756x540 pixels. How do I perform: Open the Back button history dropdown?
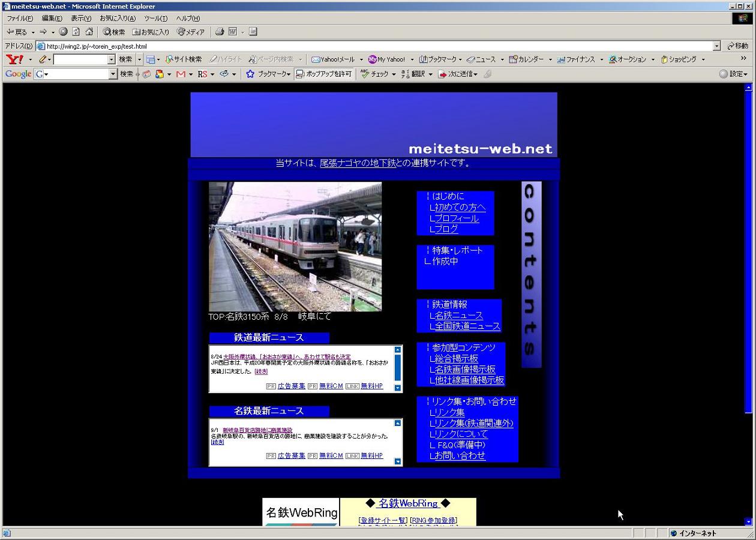33,32
